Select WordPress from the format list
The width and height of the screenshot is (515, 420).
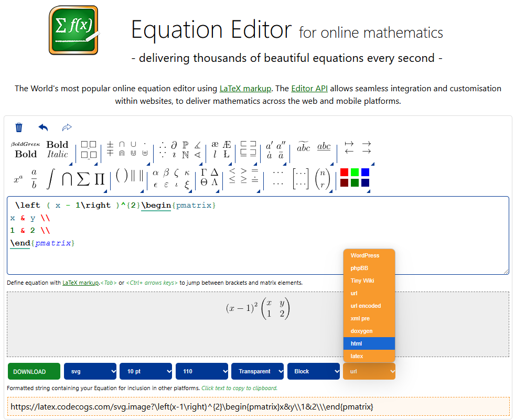click(x=369, y=255)
